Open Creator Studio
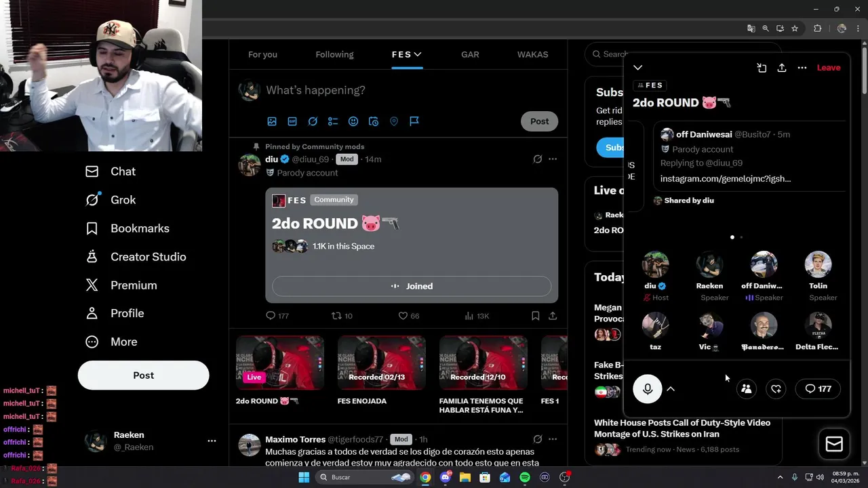Viewport: 868px width, 488px height. tap(136, 257)
